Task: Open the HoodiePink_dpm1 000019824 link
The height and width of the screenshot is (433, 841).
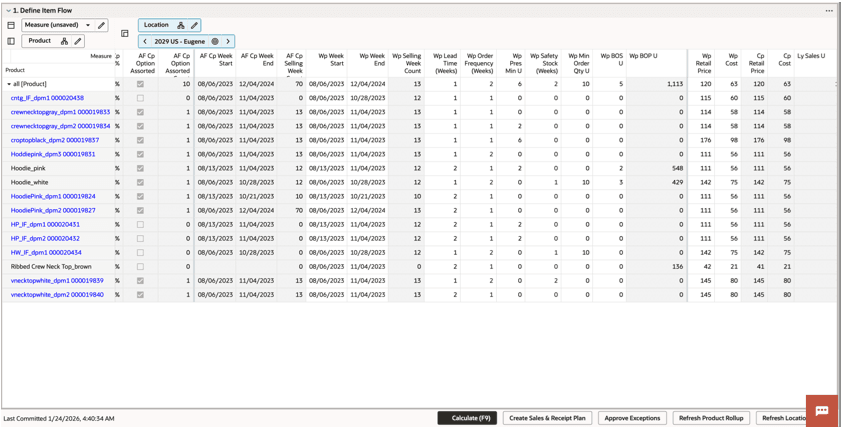Action: [53, 196]
